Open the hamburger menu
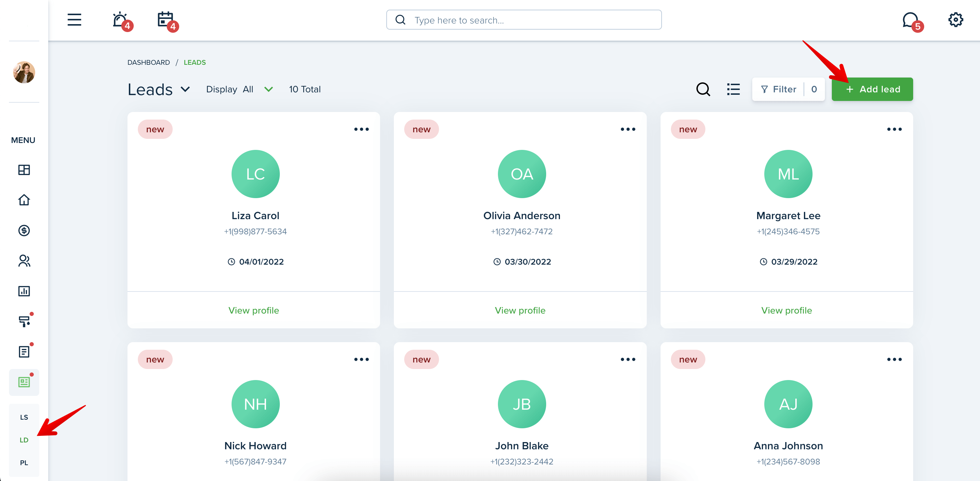Screen dimensions: 980x481 tap(74, 19)
